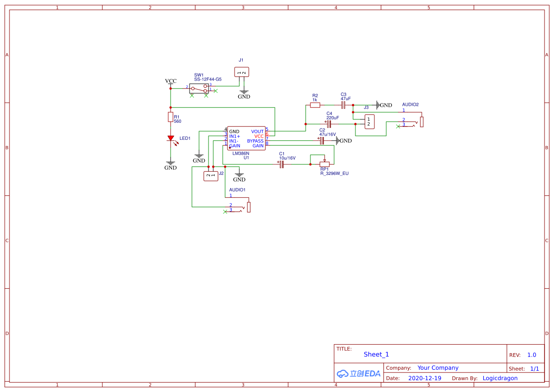Viewport: 554px width, 392px height.
Task: Click the AUDIO1 designator label
Action: tap(237, 190)
